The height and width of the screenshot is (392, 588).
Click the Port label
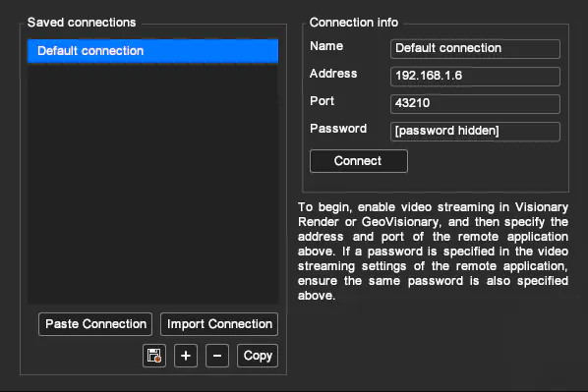(322, 101)
